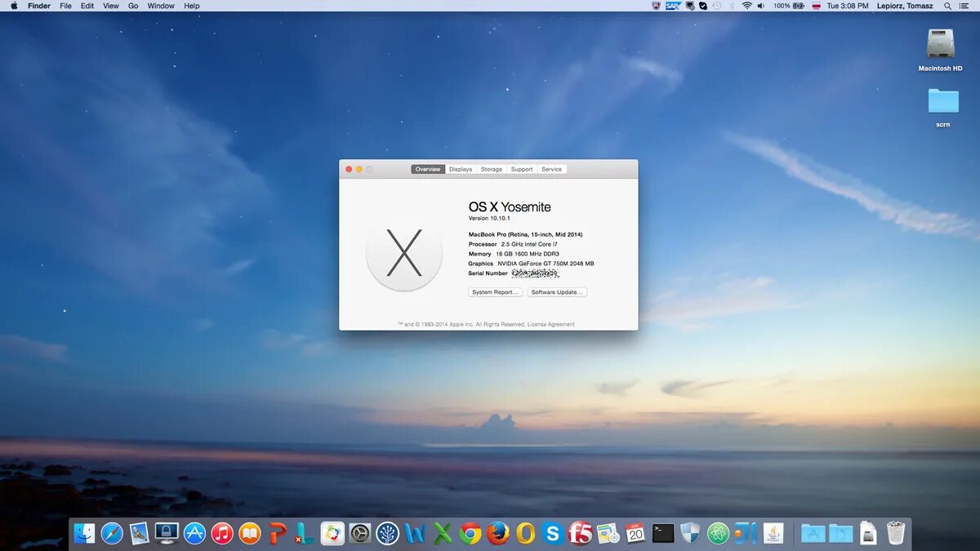Launch Preview-style photo app in dock
The height and width of the screenshot is (551, 980).
click(x=140, y=534)
